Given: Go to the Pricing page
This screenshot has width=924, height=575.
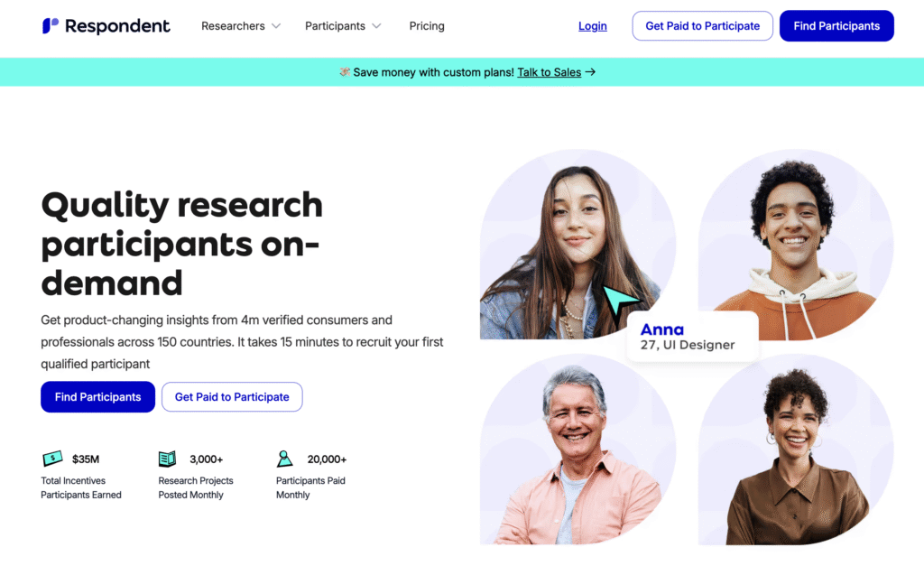Looking at the screenshot, I should coord(427,26).
